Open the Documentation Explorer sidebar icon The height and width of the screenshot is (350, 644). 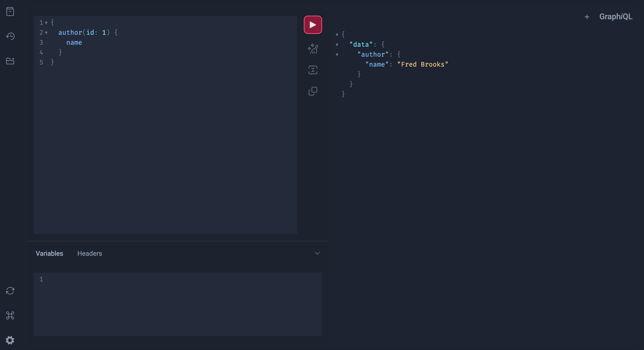coord(10,12)
